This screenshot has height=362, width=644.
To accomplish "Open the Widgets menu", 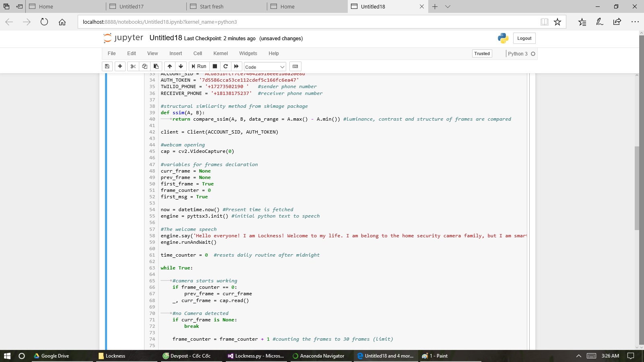I will tap(248, 53).
